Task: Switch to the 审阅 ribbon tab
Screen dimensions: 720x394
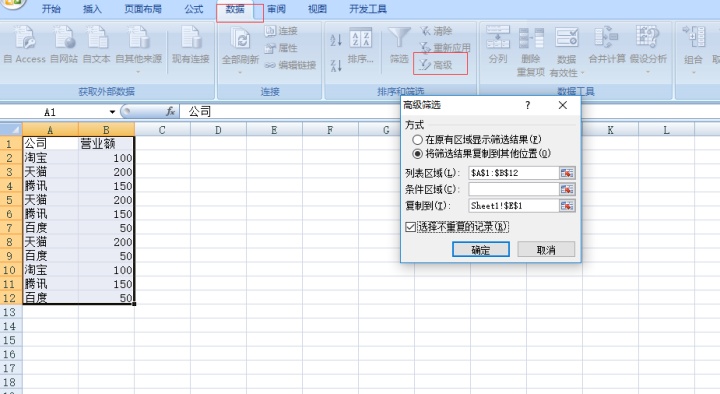Action: coord(276,9)
